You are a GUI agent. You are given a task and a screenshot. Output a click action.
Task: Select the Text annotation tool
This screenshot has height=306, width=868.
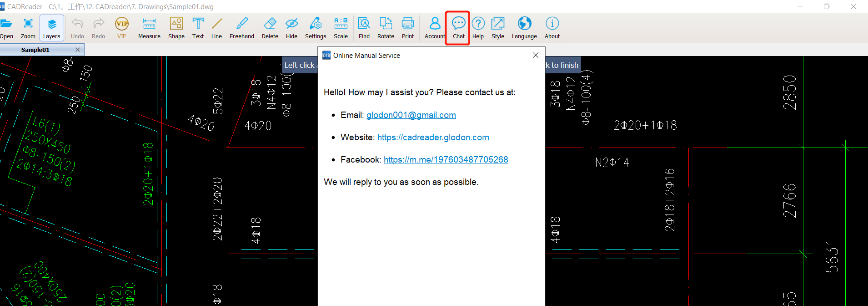coord(198,28)
